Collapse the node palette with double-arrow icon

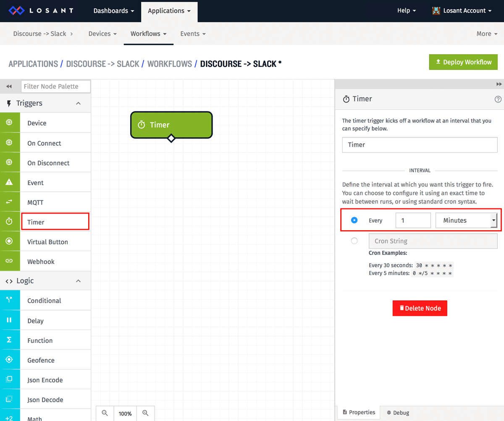point(9,86)
